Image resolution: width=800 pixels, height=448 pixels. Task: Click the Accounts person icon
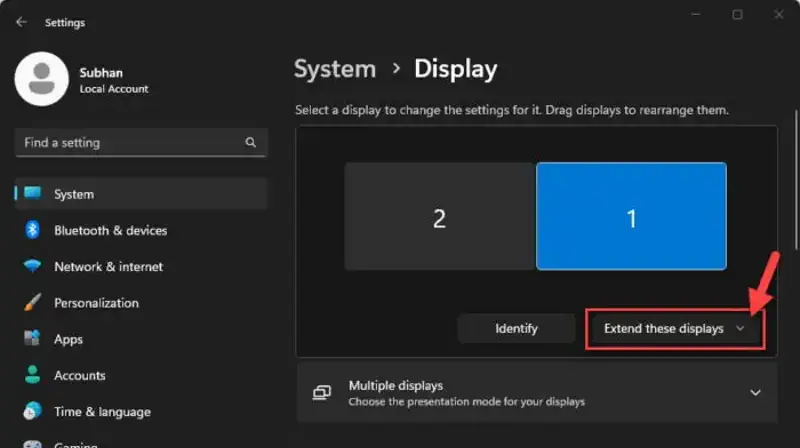coord(33,375)
